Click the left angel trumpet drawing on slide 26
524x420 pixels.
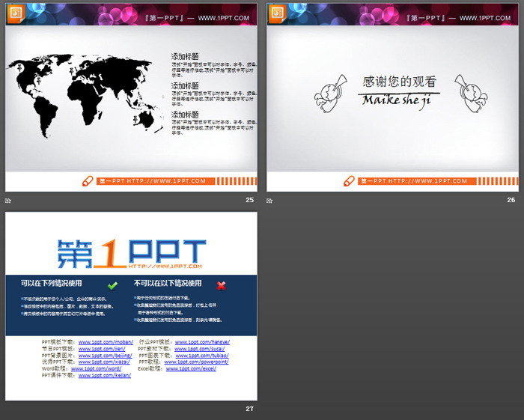point(331,94)
